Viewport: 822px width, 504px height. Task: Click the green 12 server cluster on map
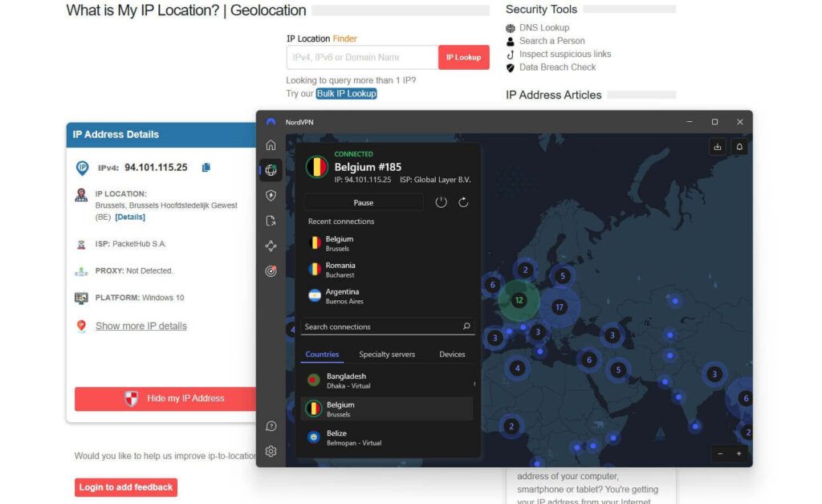(519, 300)
